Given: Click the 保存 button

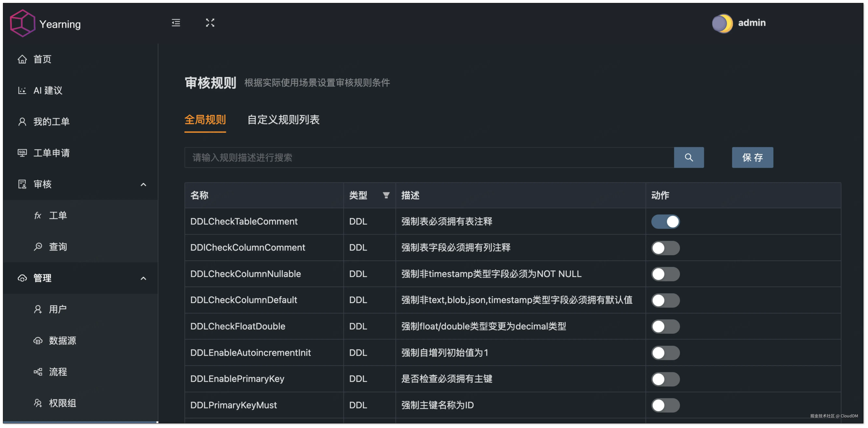Looking at the screenshot, I should 752,157.
